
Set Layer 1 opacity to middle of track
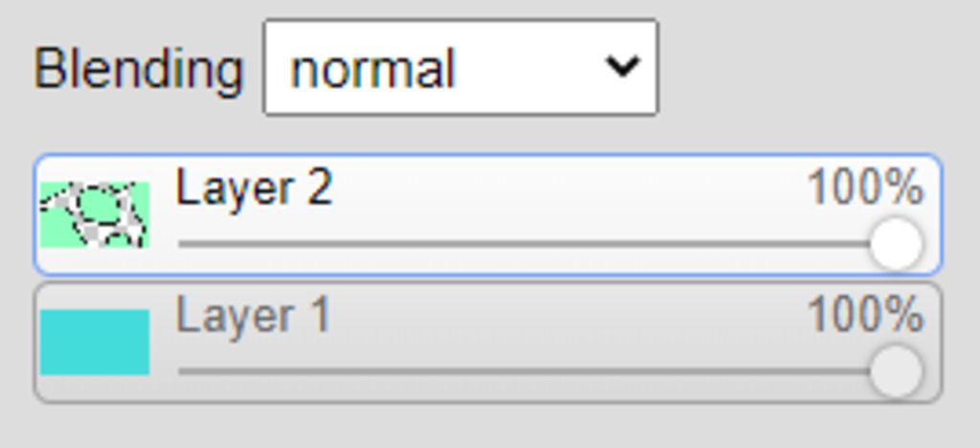[x=536, y=371]
